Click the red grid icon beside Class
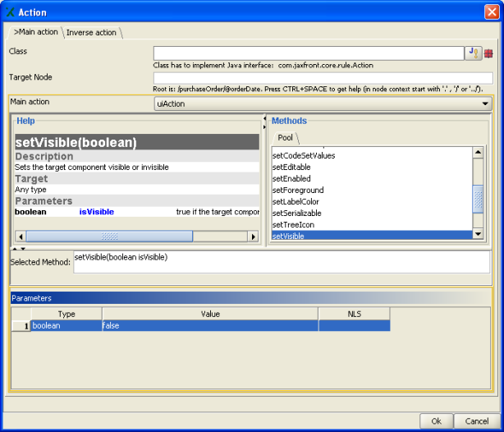The height and width of the screenshot is (432, 504). pyautogui.click(x=488, y=53)
